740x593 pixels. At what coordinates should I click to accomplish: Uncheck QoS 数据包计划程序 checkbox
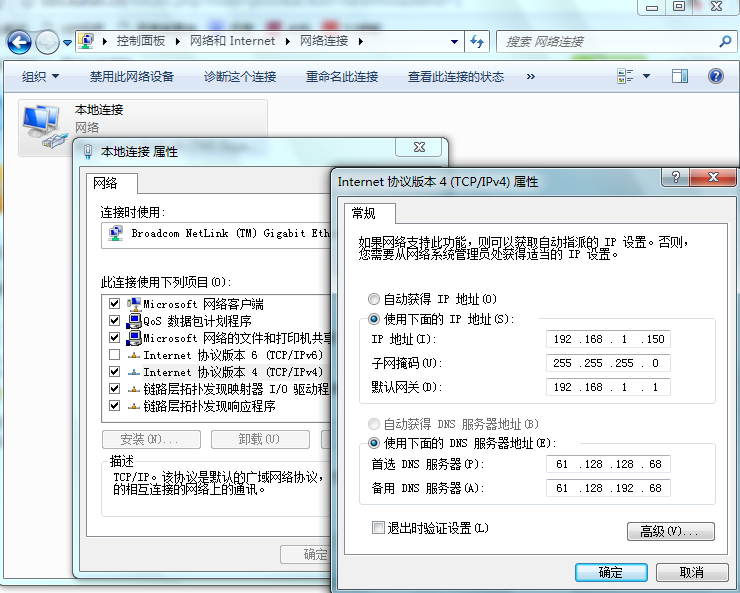tap(114, 321)
